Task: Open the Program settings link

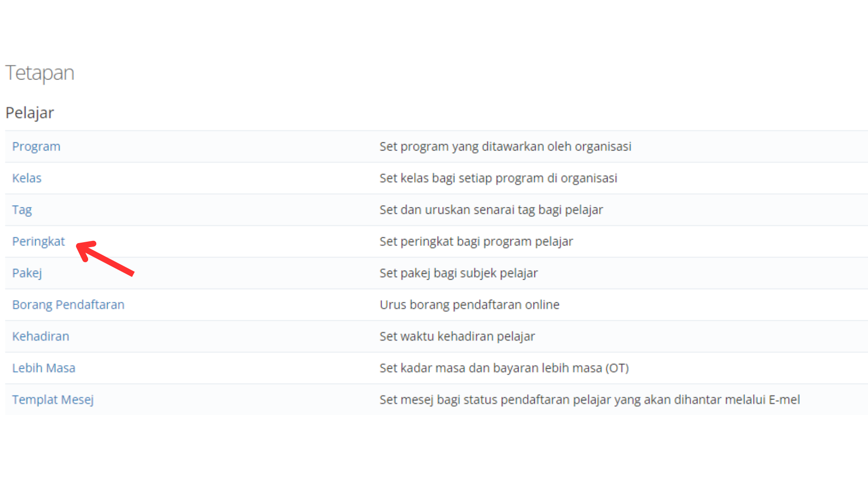Action: point(36,146)
